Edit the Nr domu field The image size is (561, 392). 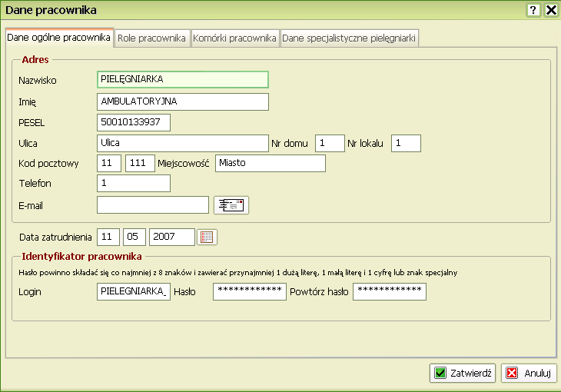(330, 143)
